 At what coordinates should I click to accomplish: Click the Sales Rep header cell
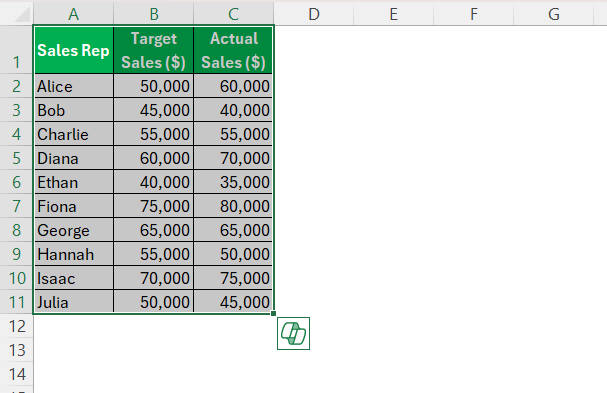pos(74,50)
